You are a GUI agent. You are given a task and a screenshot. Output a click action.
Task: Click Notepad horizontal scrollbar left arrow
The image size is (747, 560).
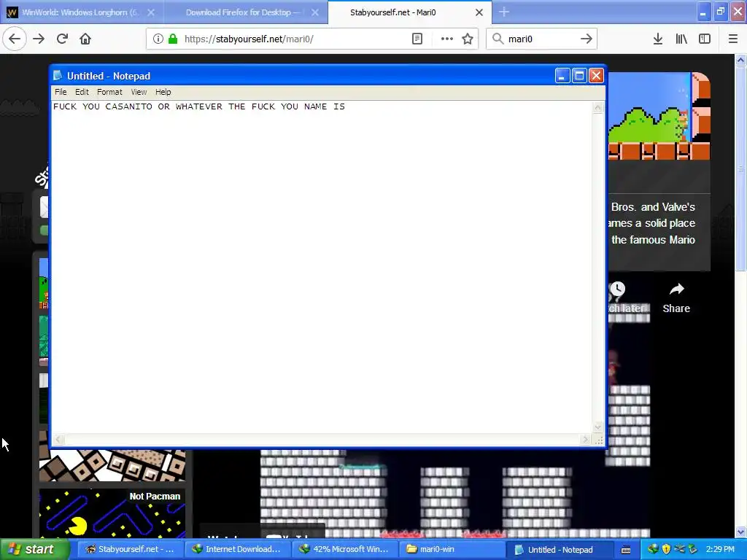58,440
